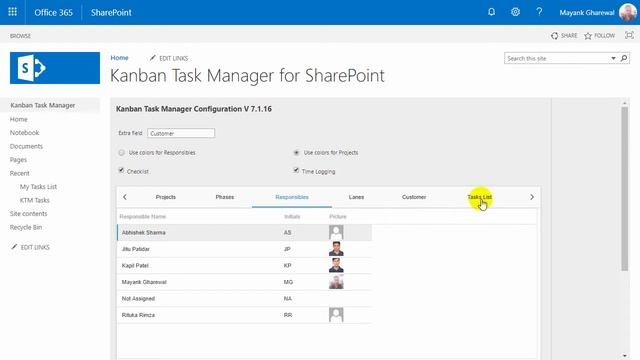The image size is (640, 360).
Task: Open KTM Tasks link
Action: (35, 200)
